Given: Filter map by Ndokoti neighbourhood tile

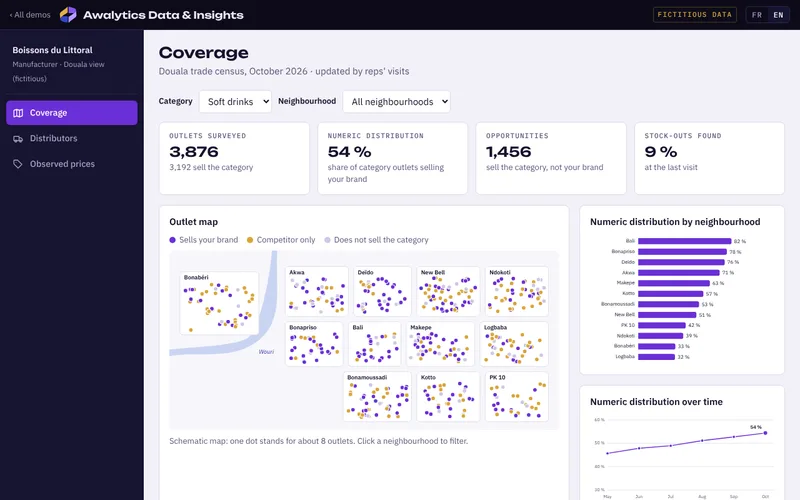Looking at the screenshot, I should coord(516,291).
